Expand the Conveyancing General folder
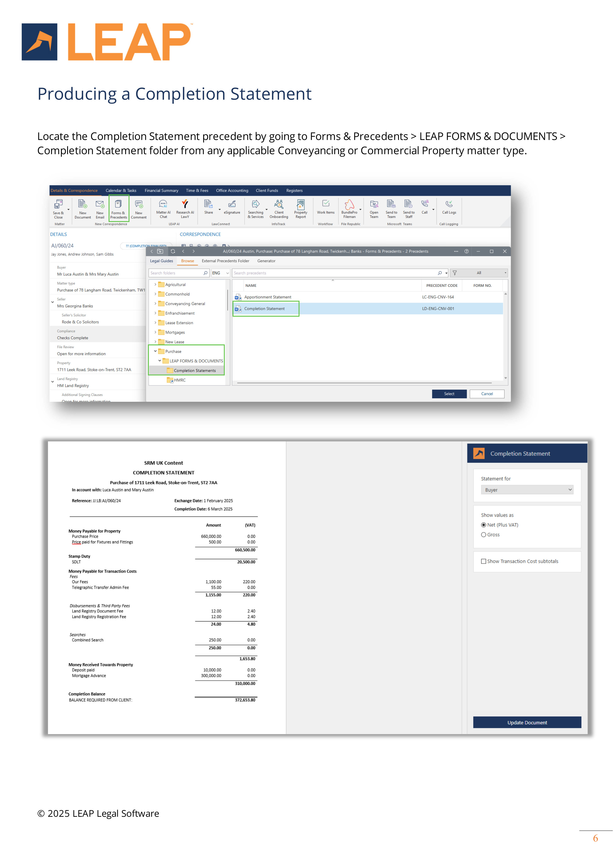614x868 pixels. (155, 303)
